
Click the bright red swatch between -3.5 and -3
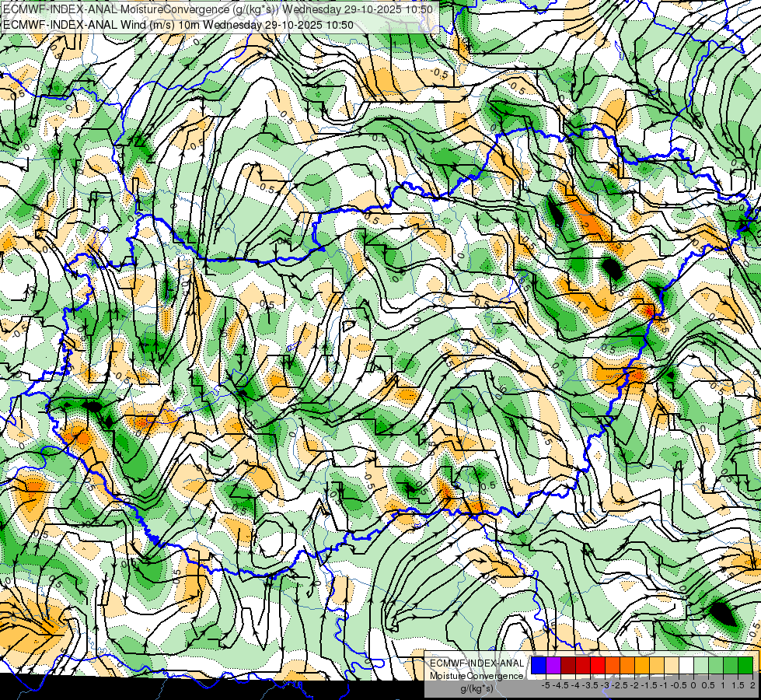click(x=598, y=666)
